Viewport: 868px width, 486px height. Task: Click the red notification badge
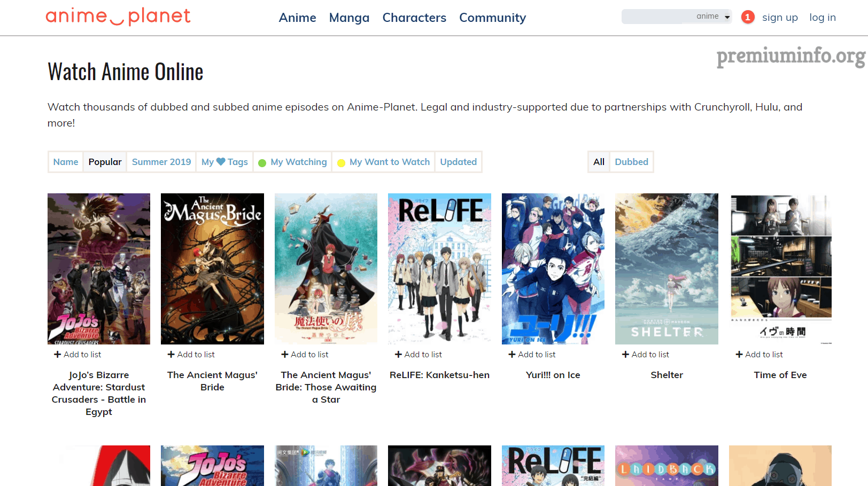[748, 17]
